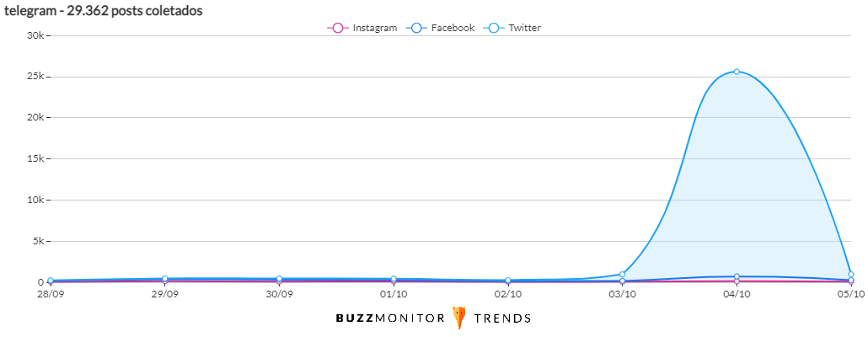The height and width of the screenshot is (337, 868).
Task: Click the Twitter data point at 03/10
Action: click(x=623, y=275)
